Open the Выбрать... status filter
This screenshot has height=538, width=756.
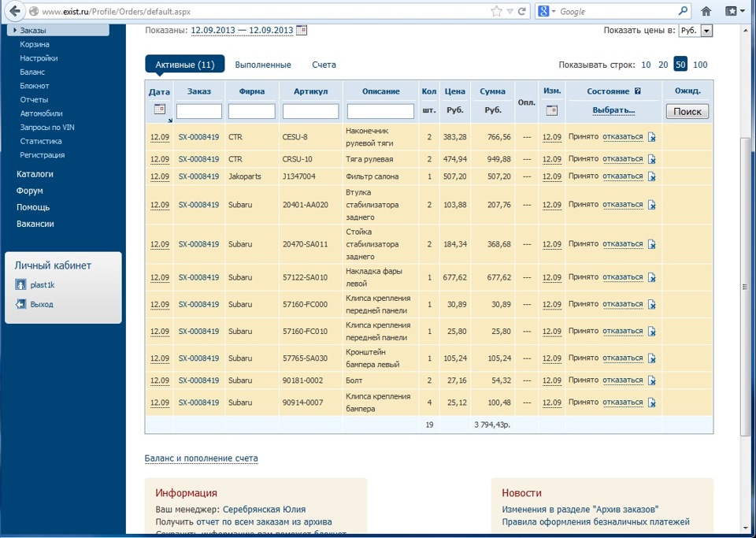coord(613,110)
